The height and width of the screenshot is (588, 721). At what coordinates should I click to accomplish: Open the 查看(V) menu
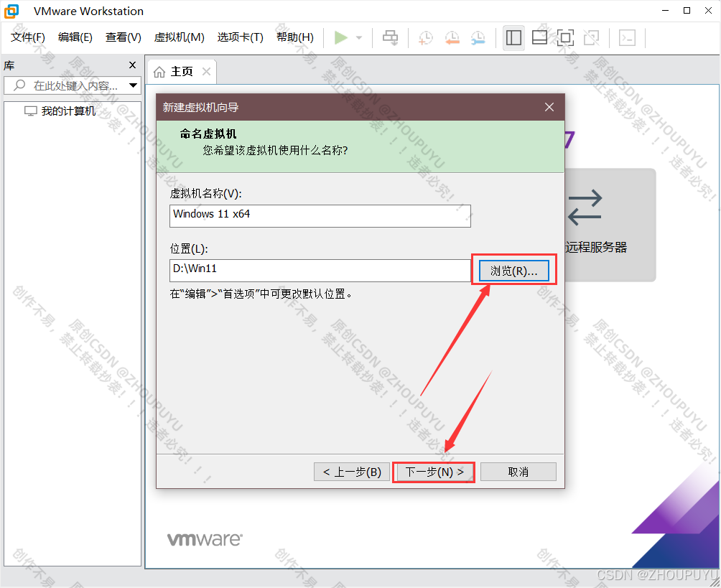[124, 37]
